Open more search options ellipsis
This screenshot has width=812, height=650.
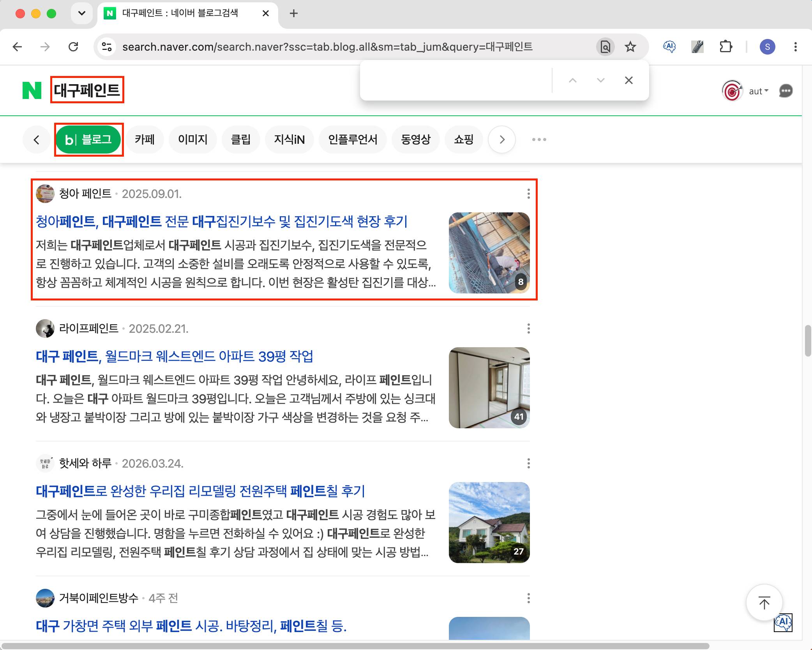click(x=539, y=140)
